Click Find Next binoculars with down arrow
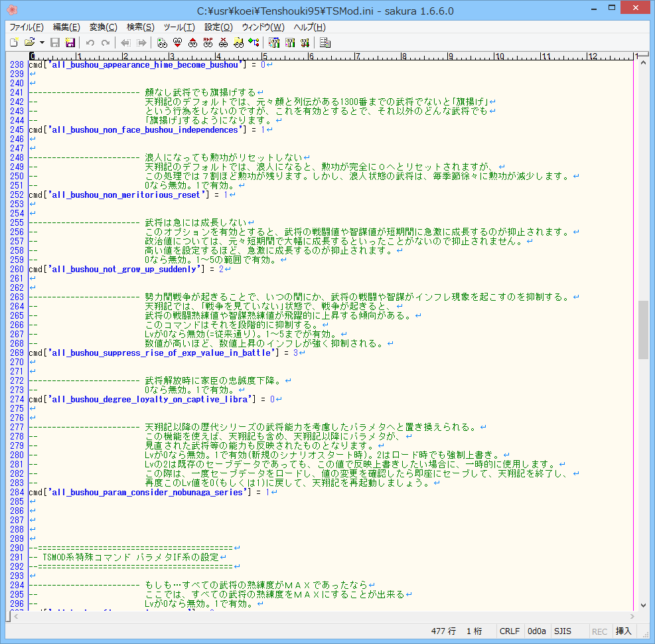655x644 pixels. (177, 42)
